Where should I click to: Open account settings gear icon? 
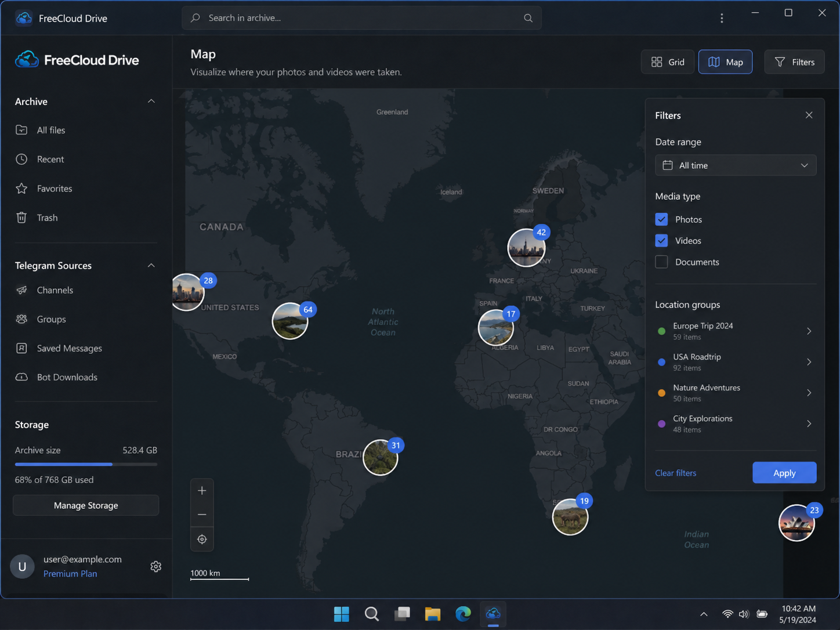155,566
